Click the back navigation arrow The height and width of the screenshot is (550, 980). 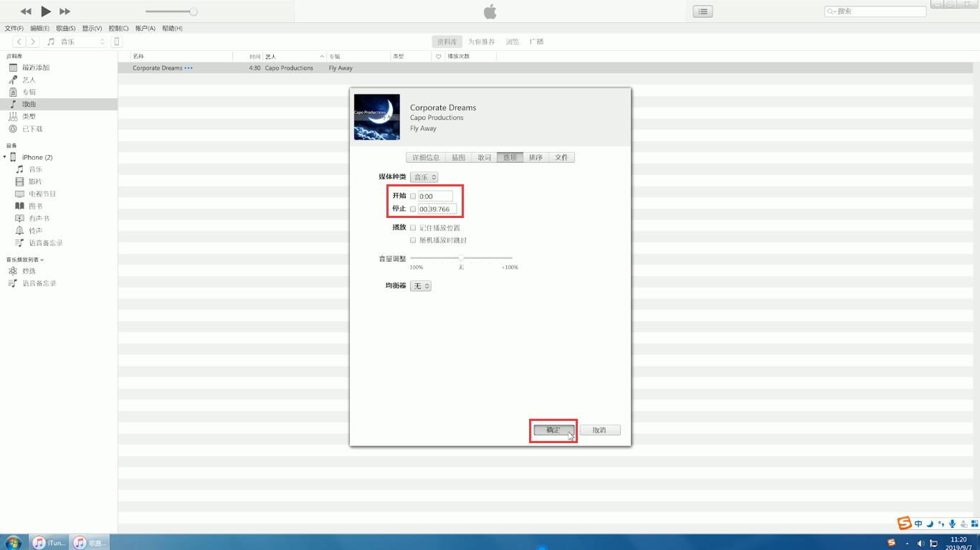point(19,42)
